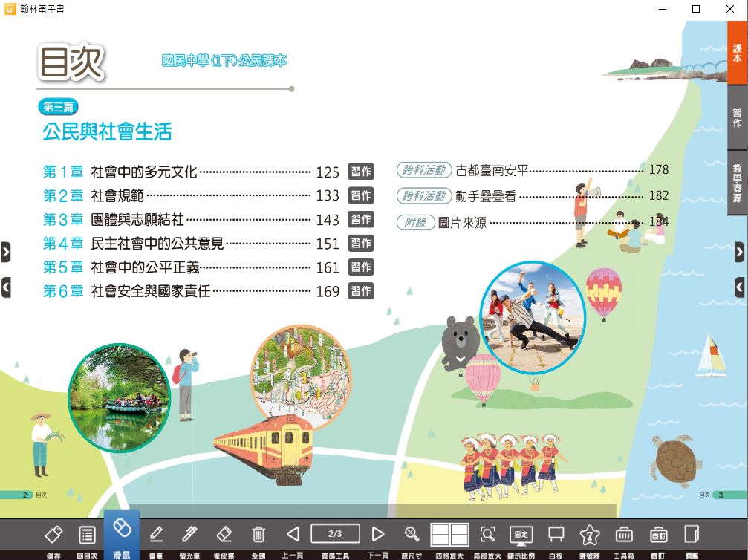This screenshot has height=560, width=748.
Task: Open chapter 第4章 民主社會中的公共意見
Action: (157, 244)
